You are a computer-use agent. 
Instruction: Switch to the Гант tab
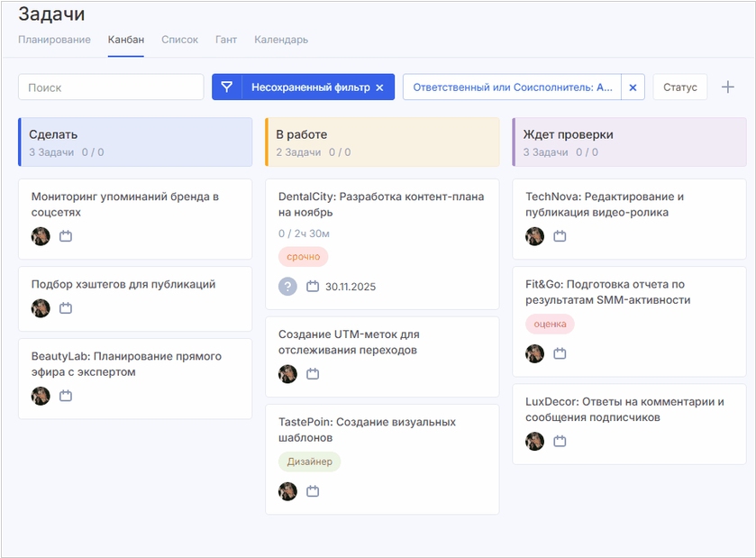click(226, 40)
